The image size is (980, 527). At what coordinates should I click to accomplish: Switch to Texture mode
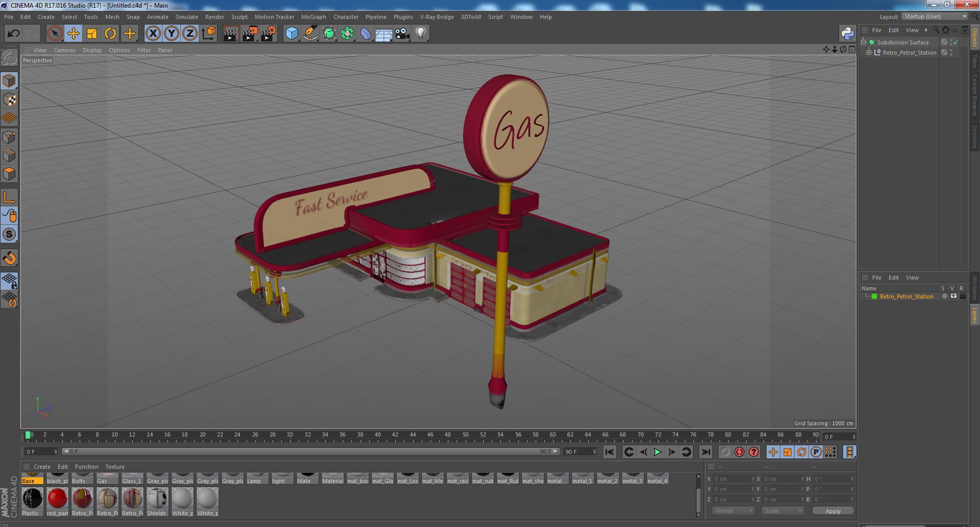(9, 100)
